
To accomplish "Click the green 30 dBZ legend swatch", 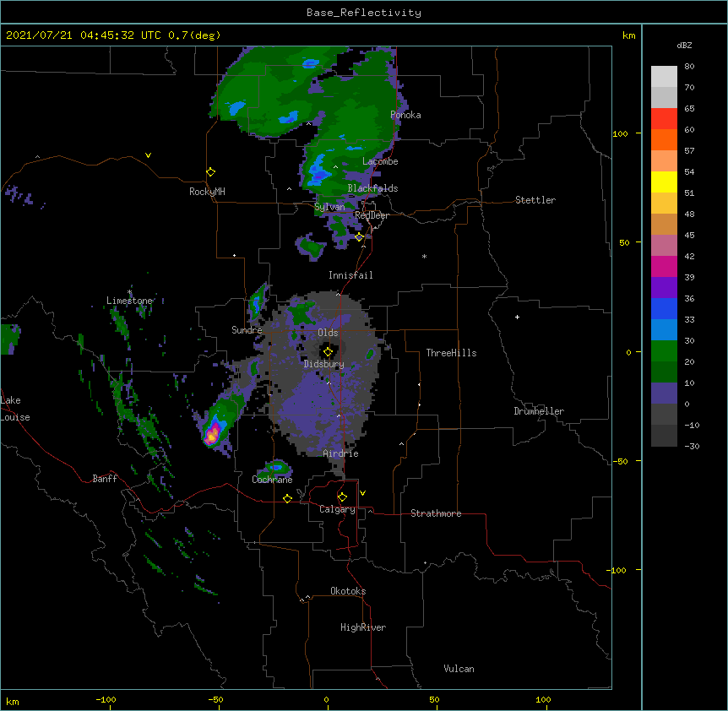I will (664, 351).
